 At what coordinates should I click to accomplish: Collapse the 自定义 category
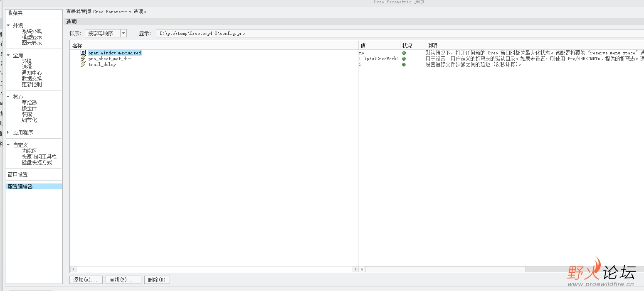(8, 145)
